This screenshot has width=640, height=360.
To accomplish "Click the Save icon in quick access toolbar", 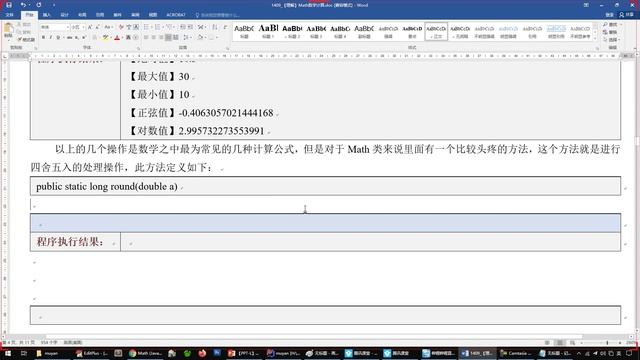I will [x=9, y=5].
